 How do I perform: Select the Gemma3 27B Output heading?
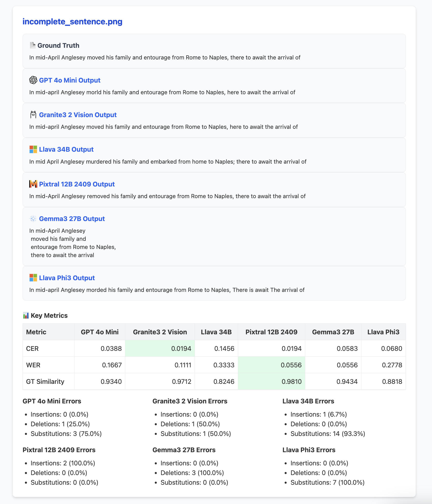(72, 219)
